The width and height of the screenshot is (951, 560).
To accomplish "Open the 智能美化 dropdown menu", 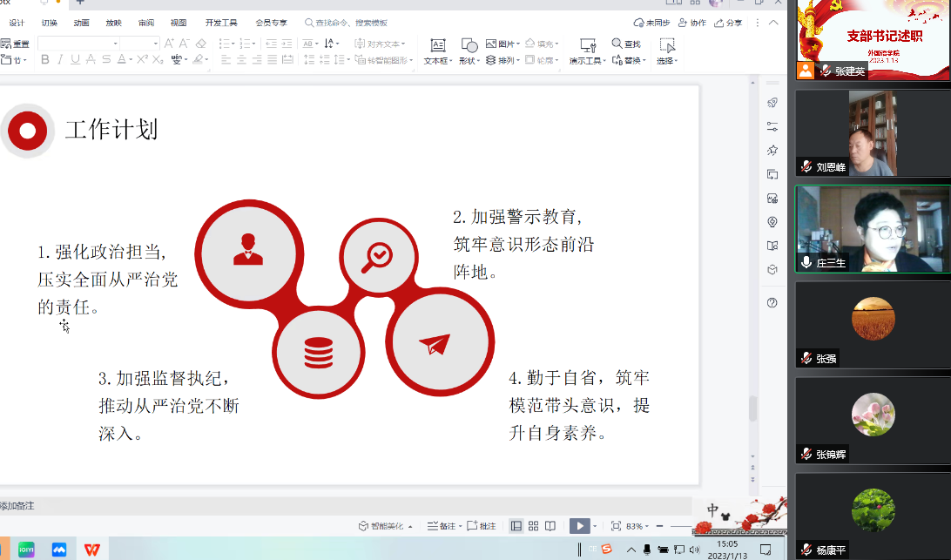I will pos(386,526).
